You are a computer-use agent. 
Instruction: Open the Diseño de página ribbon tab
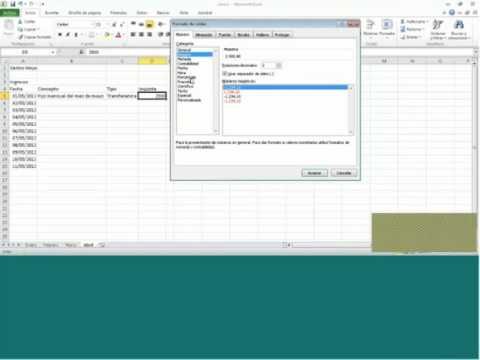(85, 13)
